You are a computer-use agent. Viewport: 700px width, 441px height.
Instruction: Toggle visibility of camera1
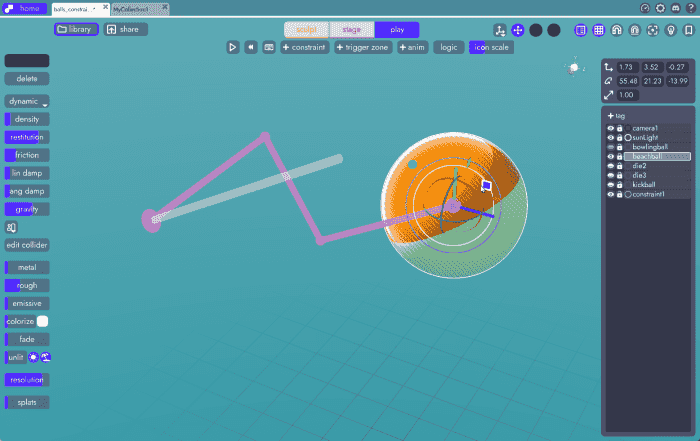(x=610, y=128)
